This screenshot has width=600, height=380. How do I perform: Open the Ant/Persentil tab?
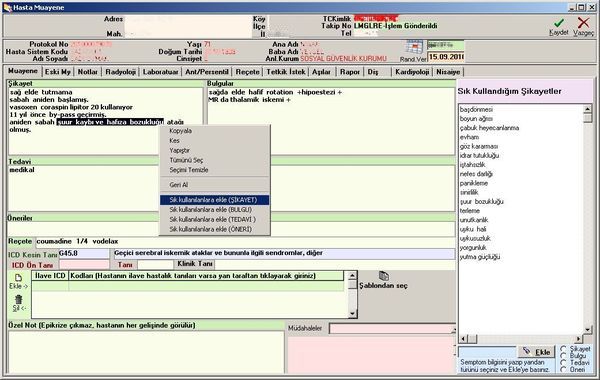click(x=207, y=72)
